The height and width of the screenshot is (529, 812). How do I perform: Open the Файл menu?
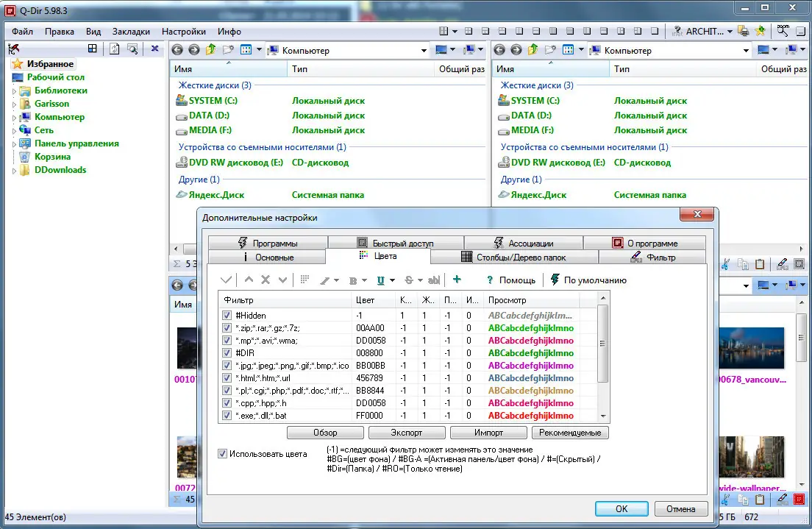coord(22,32)
